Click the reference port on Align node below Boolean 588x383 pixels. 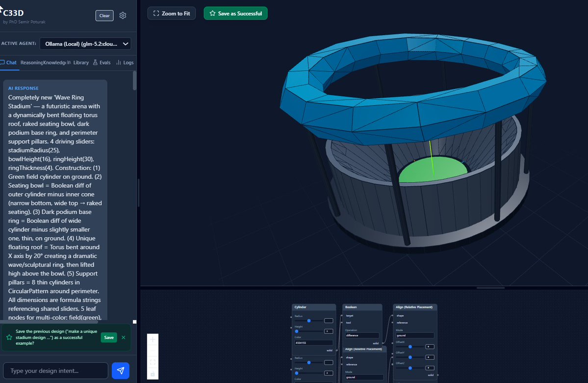pyautogui.click(x=342, y=364)
